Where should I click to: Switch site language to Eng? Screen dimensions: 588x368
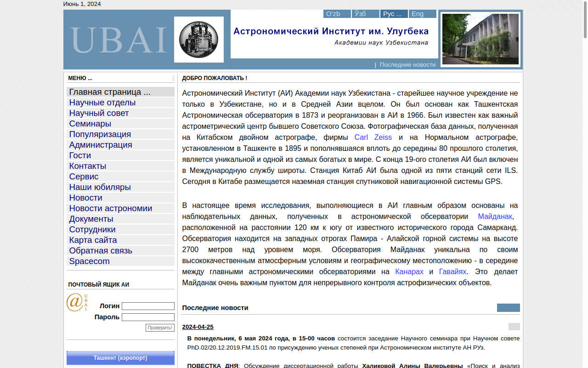(423, 14)
